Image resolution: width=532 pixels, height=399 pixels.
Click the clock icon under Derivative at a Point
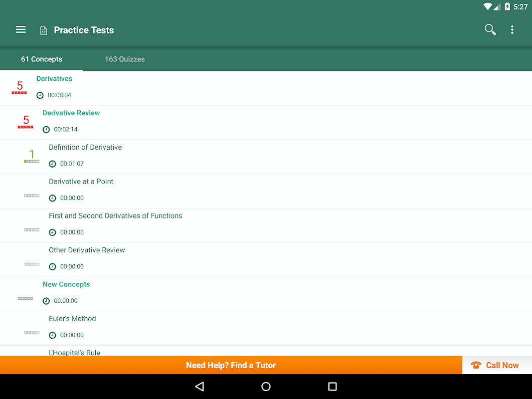(x=52, y=198)
